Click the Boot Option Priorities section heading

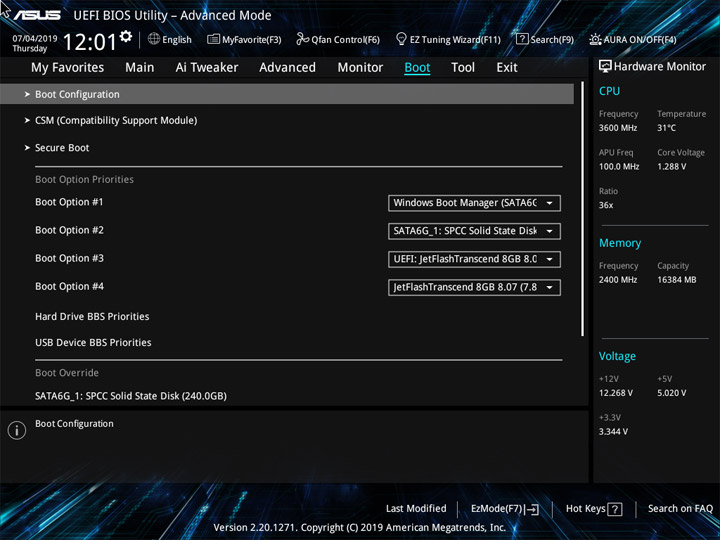pyautogui.click(x=84, y=180)
